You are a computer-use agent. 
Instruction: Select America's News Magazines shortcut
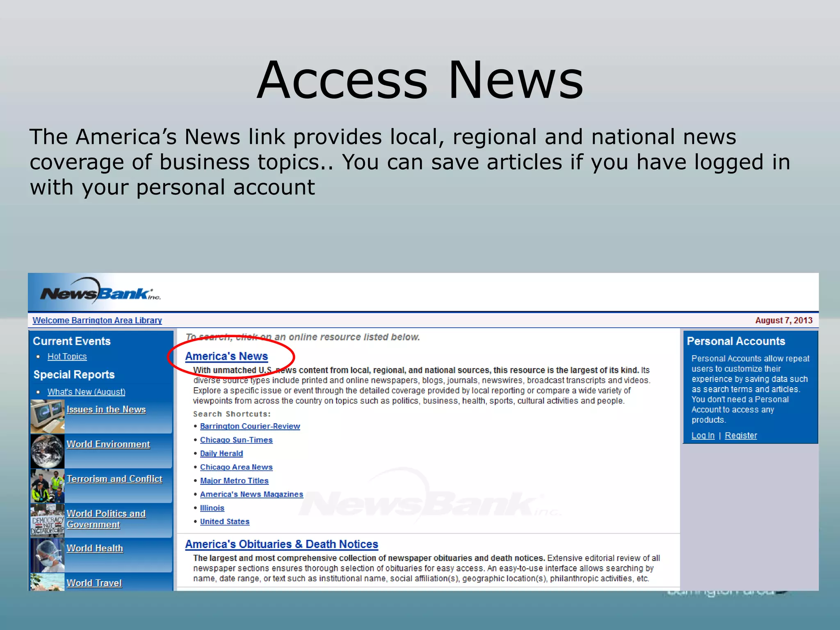click(251, 494)
